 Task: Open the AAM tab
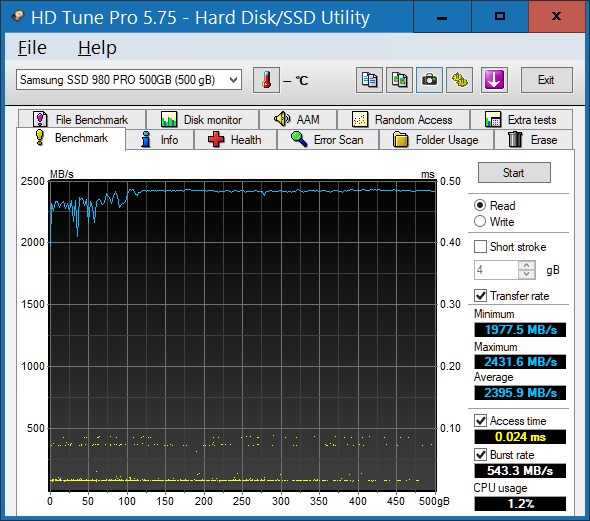click(x=298, y=120)
